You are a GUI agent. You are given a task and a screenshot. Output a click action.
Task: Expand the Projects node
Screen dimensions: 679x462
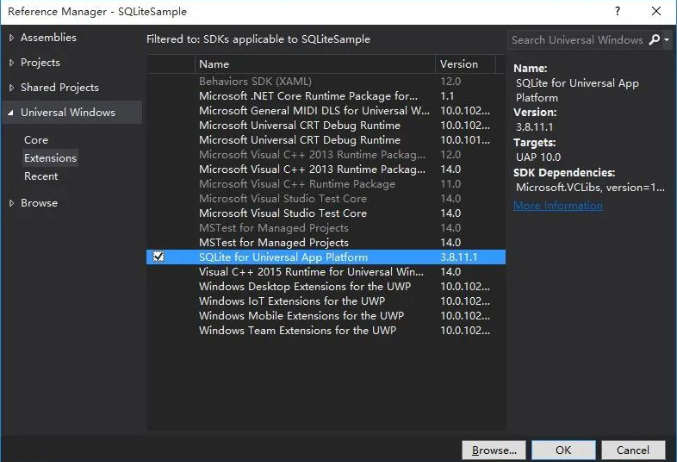pyautogui.click(x=11, y=63)
